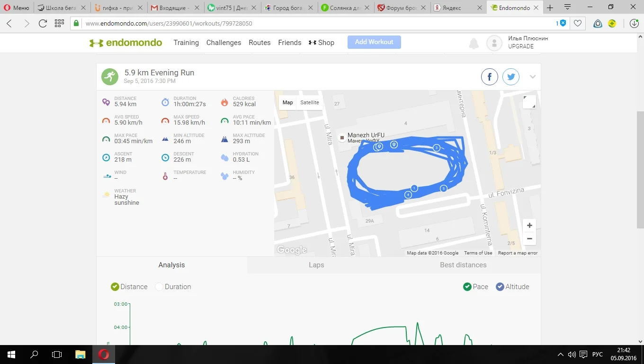The image size is (644, 364).
Task: Click the UPGRADE link
Action: coord(521,46)
